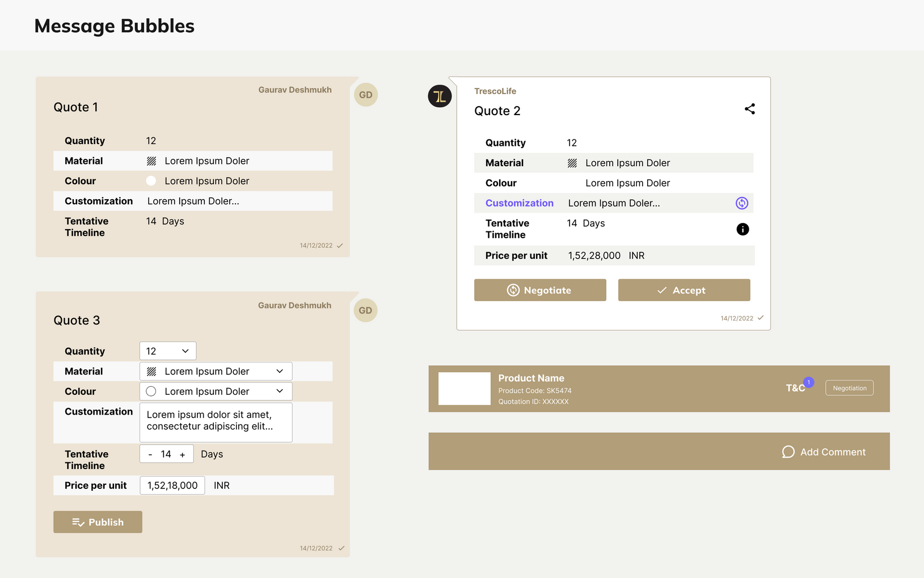Click the purple customization refresh icon
The width and height of the screenshot is (924, 578).
(x=741, y=203)
